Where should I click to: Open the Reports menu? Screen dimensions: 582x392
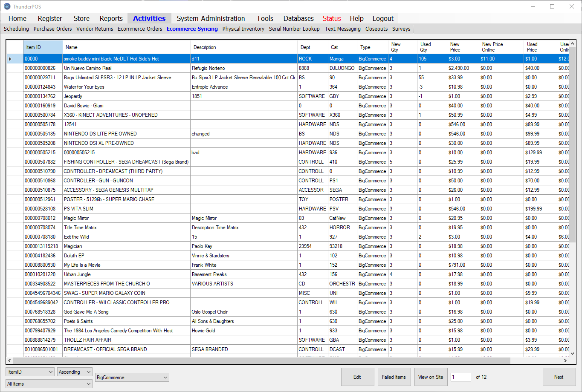click(x=111, y=18)
